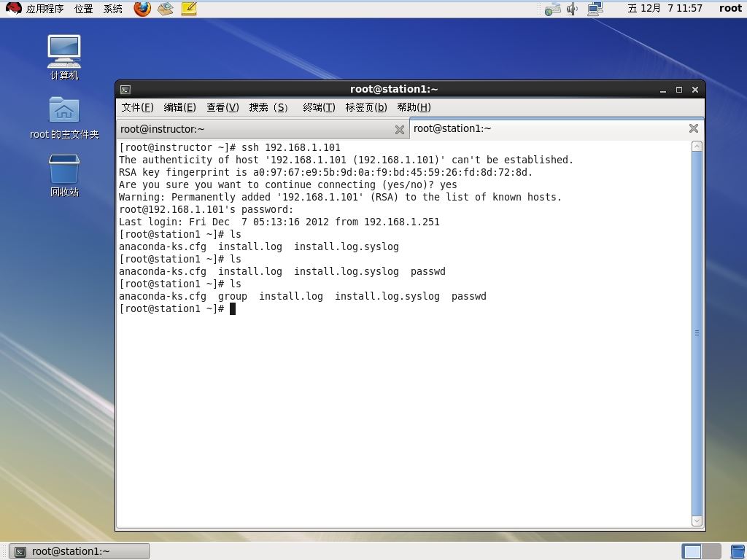
Task: Click root@station1:~ taskbar button
Action: (x=80, y=551)
